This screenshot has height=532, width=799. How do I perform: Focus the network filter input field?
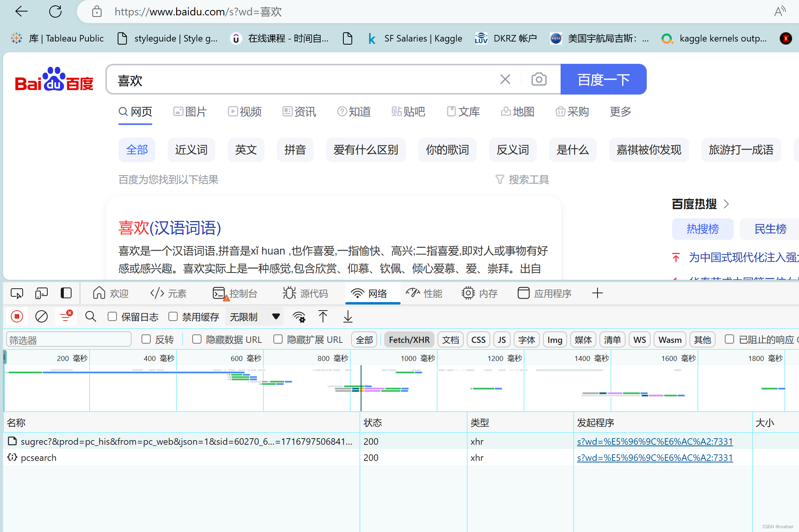(69, 340)
